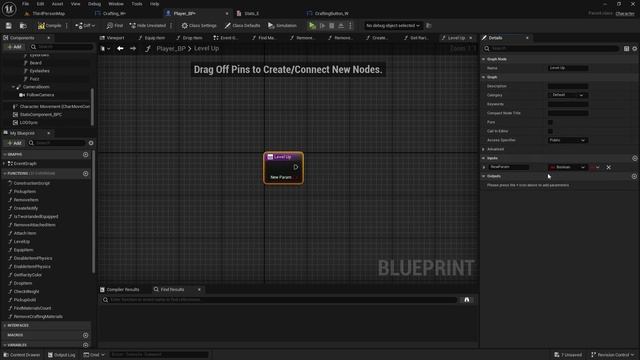Image resolution: width=640 pixels, height=360 pixels.
Task: Open the Edit menu
Action: tap(40, 4)
